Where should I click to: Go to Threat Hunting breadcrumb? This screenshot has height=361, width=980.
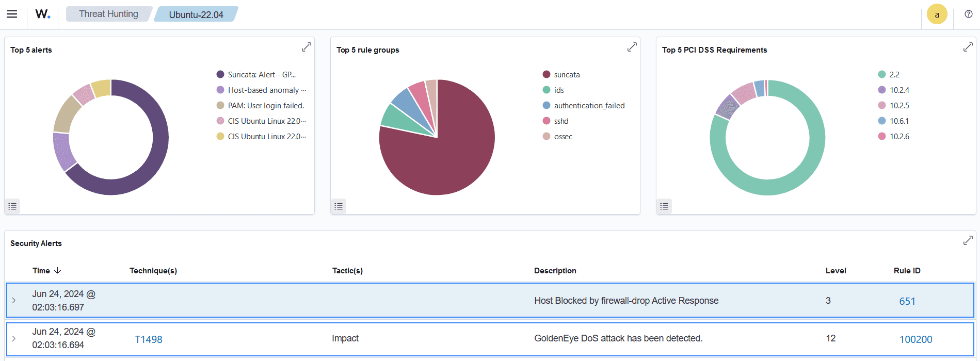[108, 14]
